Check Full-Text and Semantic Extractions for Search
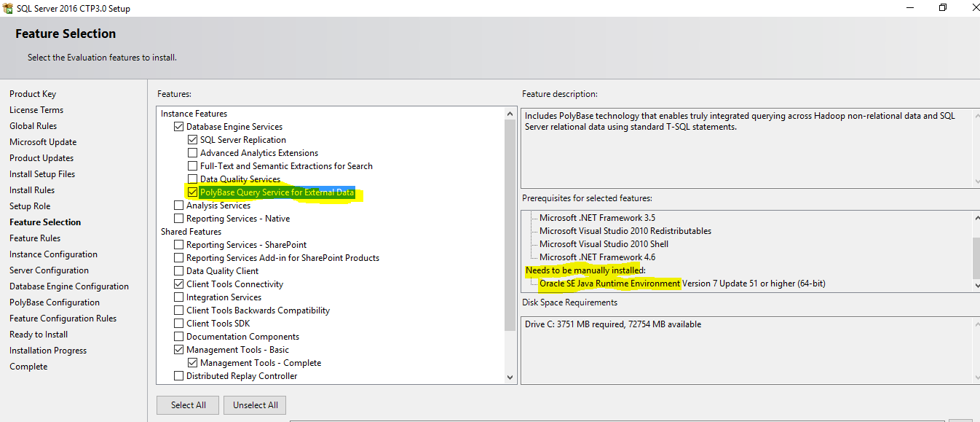Viewport: 980px width, 422px height. click(x=192, y=166)
